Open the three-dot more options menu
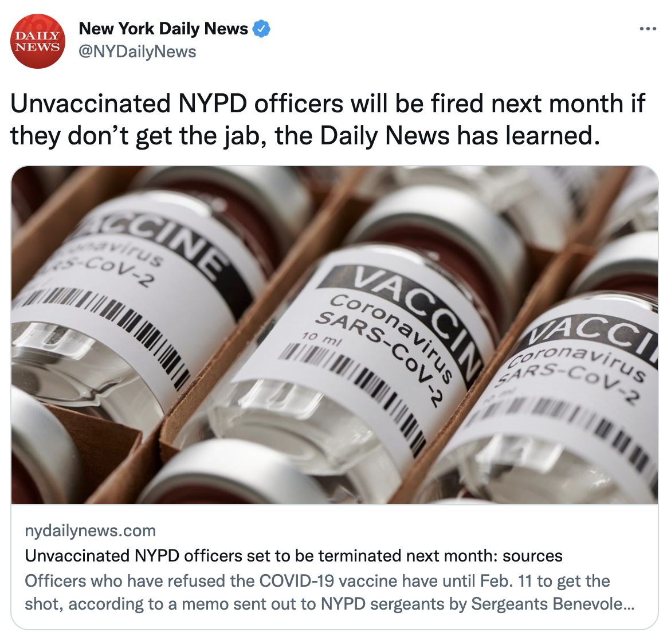Viewport: 667px width, 644px height. coord(648,29)
